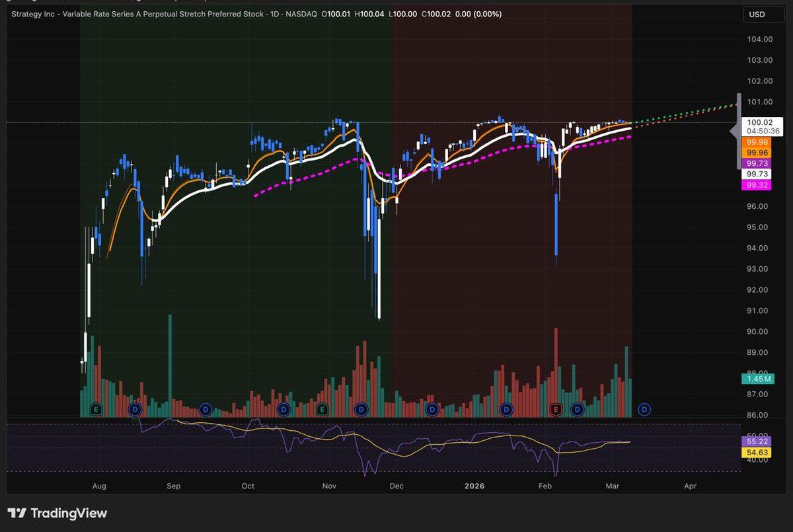
Task: Click the Feb label on time axis
Action: point(545,486)
